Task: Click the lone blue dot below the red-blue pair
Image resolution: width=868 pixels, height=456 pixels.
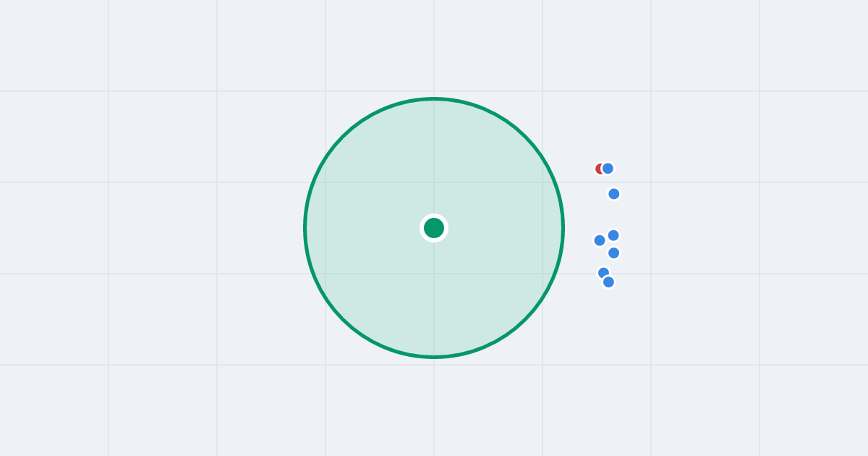Action: (614, 194)
